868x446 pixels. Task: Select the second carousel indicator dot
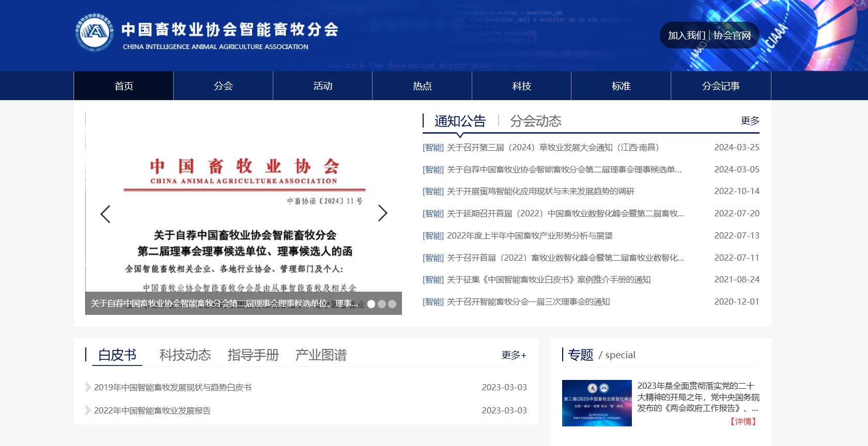[382, 304]
